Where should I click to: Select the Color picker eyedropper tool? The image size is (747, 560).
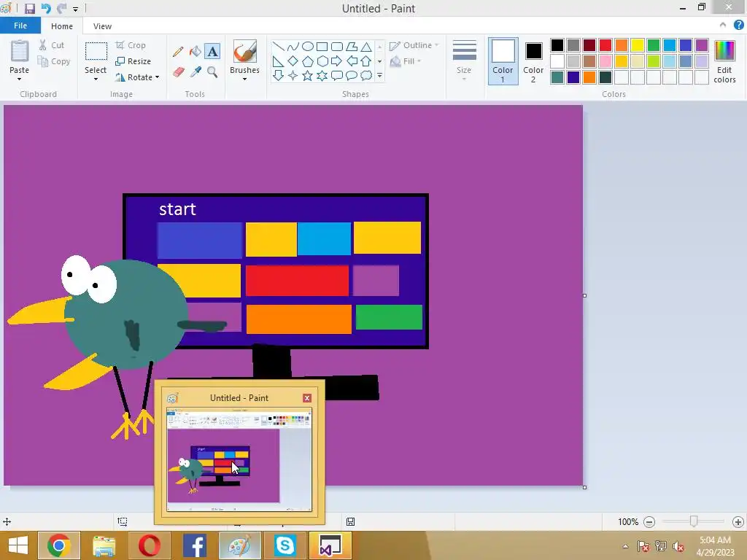196,72
